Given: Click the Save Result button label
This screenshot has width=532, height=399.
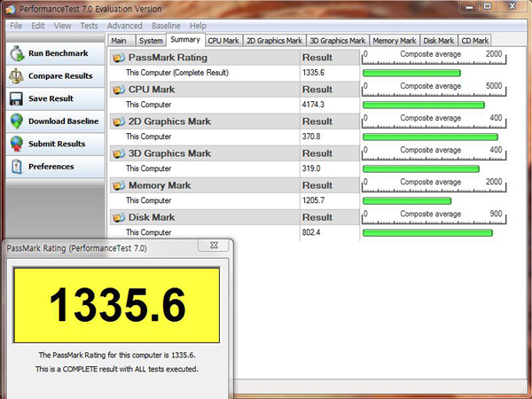Looking at the screenshot, I should coord(51,98).
